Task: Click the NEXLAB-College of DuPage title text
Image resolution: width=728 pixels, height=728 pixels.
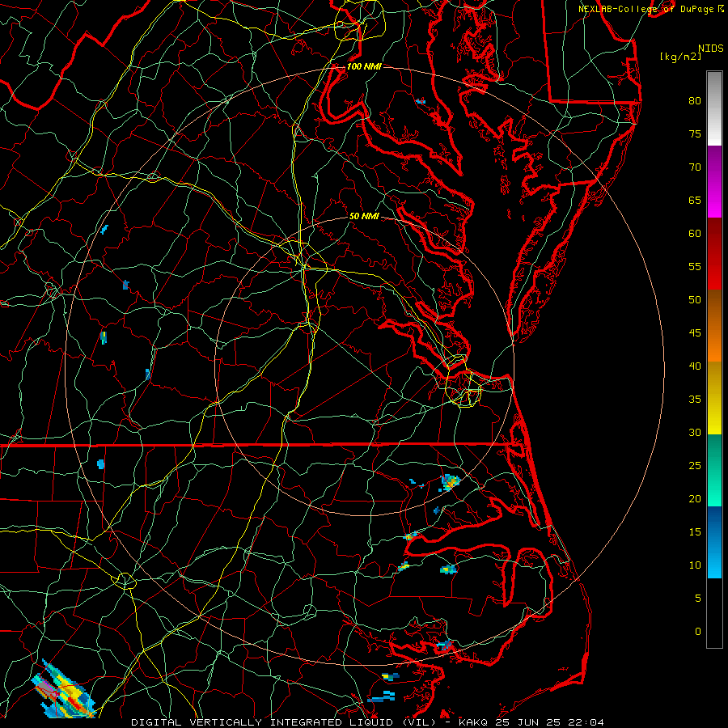Action: 651,9
